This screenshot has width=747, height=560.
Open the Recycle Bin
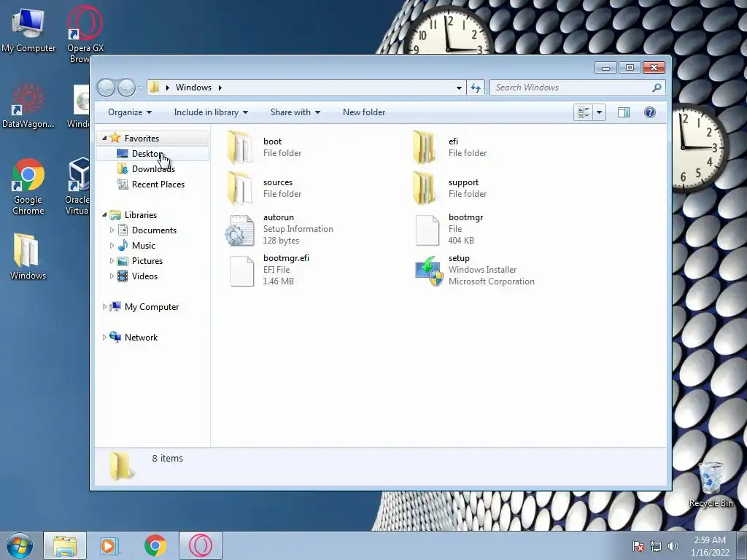click(711, 485)
